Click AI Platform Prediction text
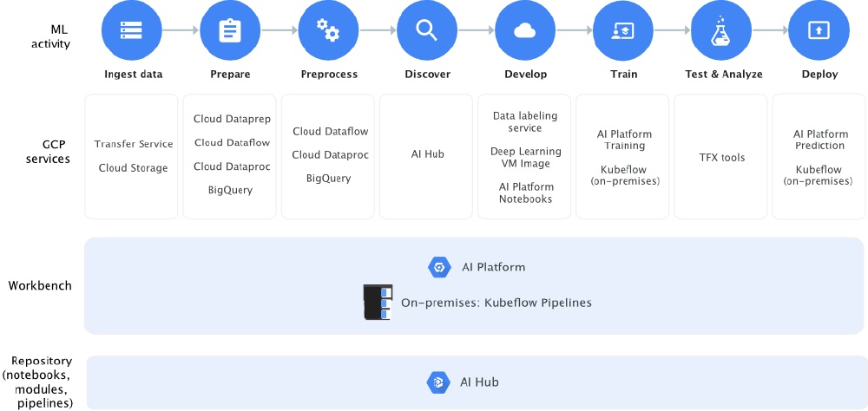The height and width of the screenshot is (411, 868). pyautogui.click(x=820, y=140)
